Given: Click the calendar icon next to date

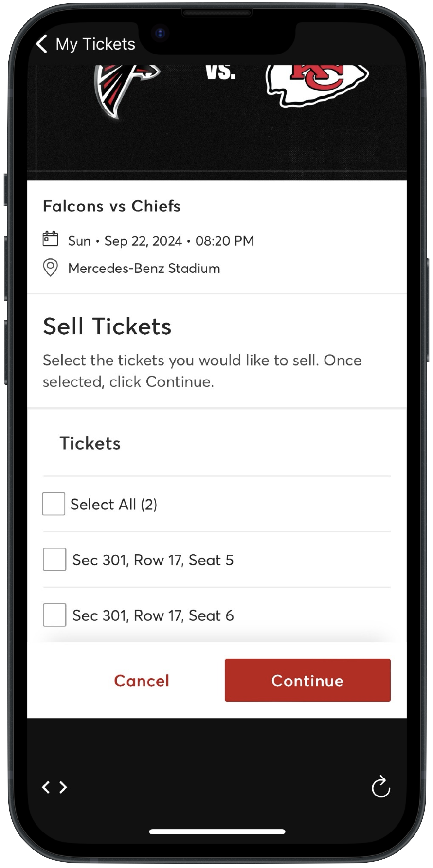Looking at the screenshot, I should click(51, 239).
